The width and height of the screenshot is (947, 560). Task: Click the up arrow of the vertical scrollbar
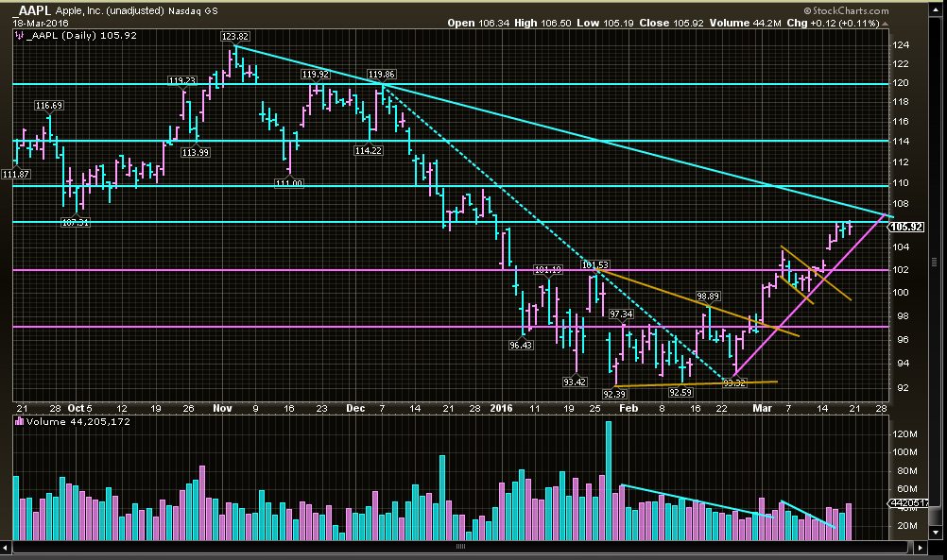[x=936, y=8]
